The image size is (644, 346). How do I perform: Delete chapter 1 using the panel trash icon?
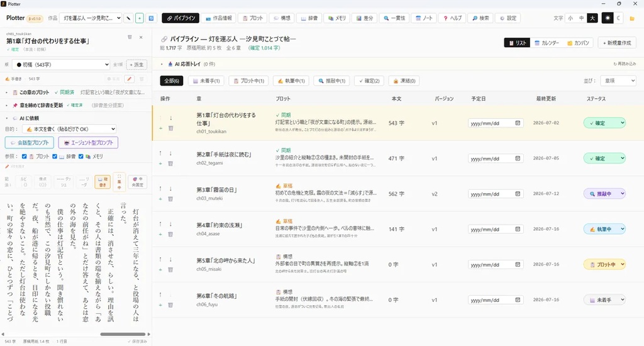point(130,37)
